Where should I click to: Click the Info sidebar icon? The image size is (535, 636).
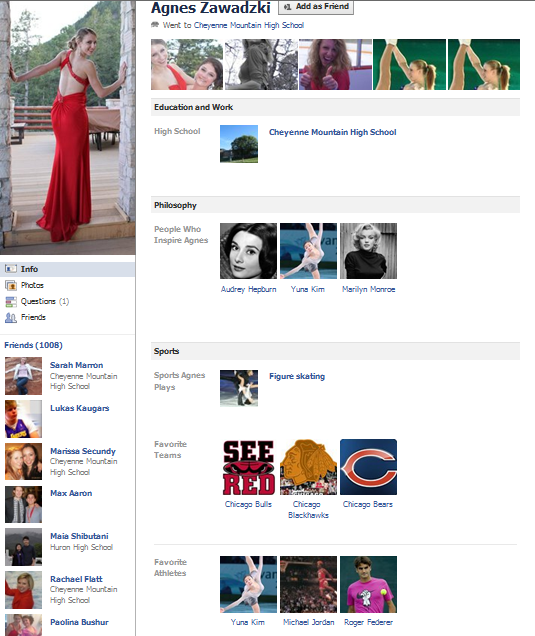click(x=11, y=269)
